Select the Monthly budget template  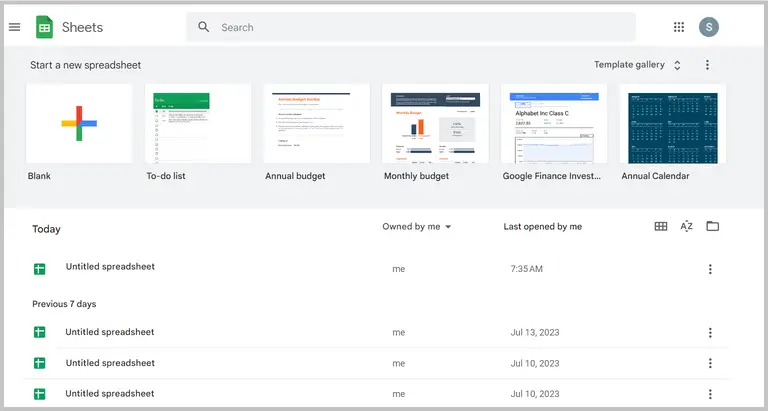435,123
